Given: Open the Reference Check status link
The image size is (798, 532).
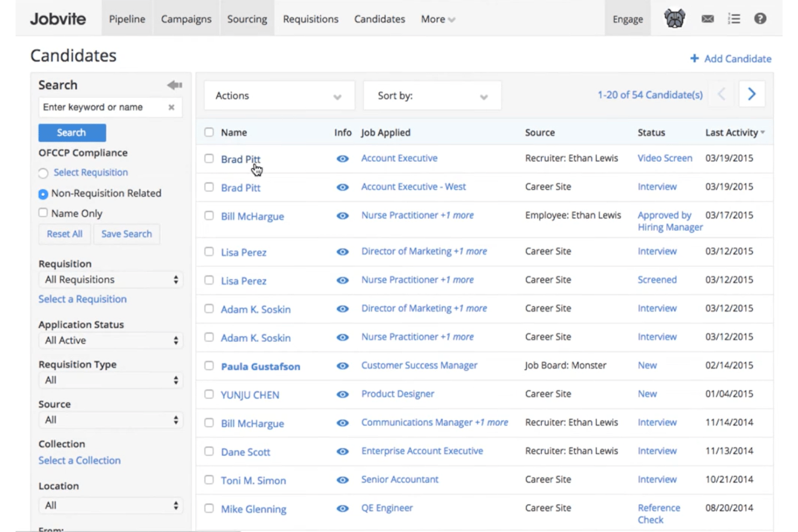Looking at the screenshot, I should click(659, 514).
